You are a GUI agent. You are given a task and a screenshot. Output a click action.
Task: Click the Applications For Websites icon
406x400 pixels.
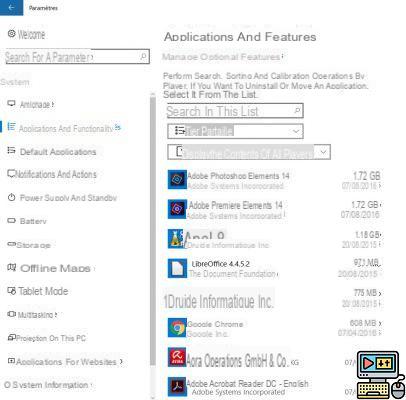(12, 361)
